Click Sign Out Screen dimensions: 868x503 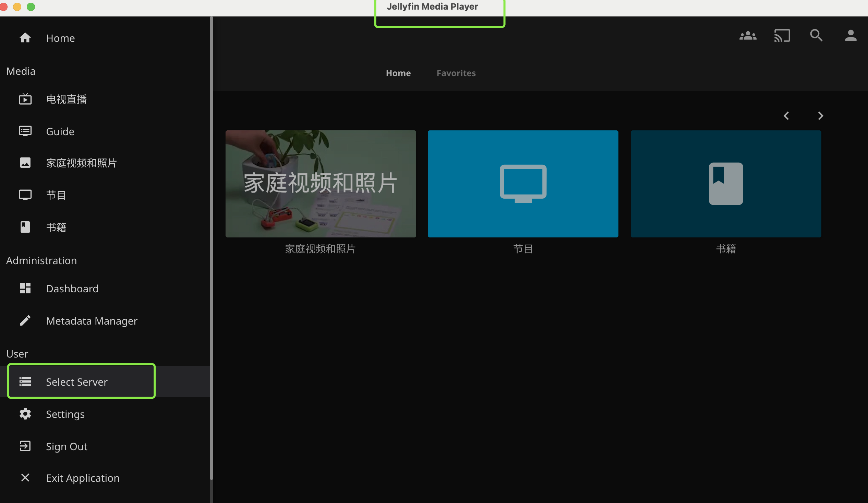(67, 446)
